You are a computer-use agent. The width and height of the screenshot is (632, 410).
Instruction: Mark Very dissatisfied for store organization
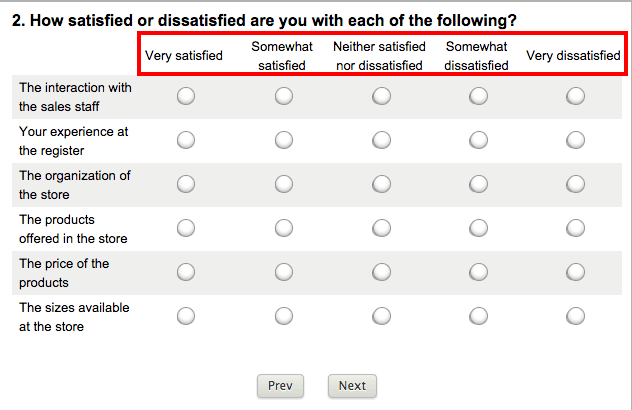575,184
